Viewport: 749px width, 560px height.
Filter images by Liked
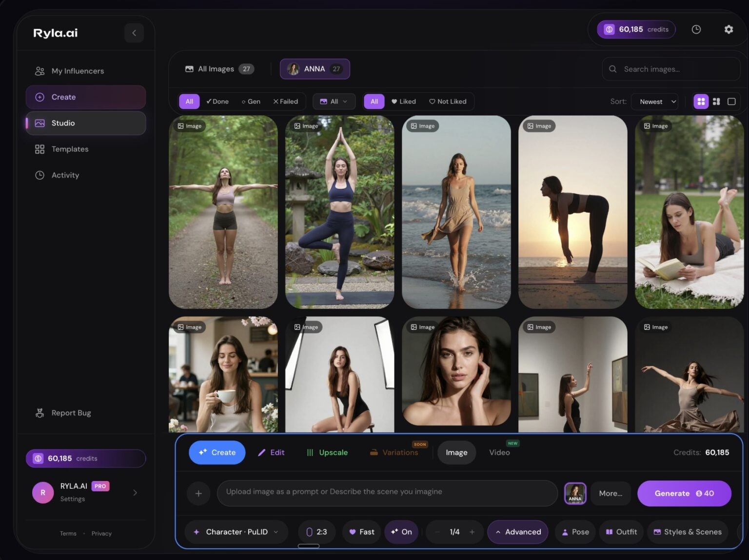coord(403,101)
